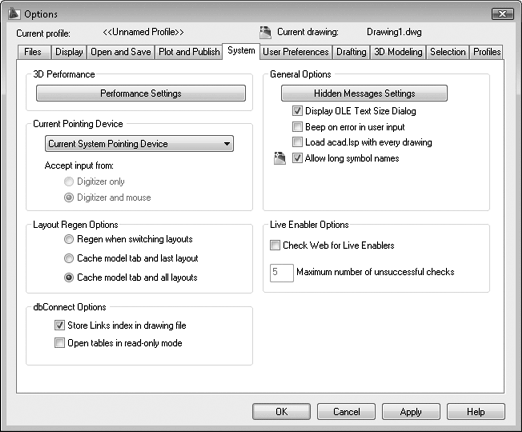Click the drawing icon beside Allow long symbol names
The width and height of the screenshot is (522, 432).
pos(280,158)
